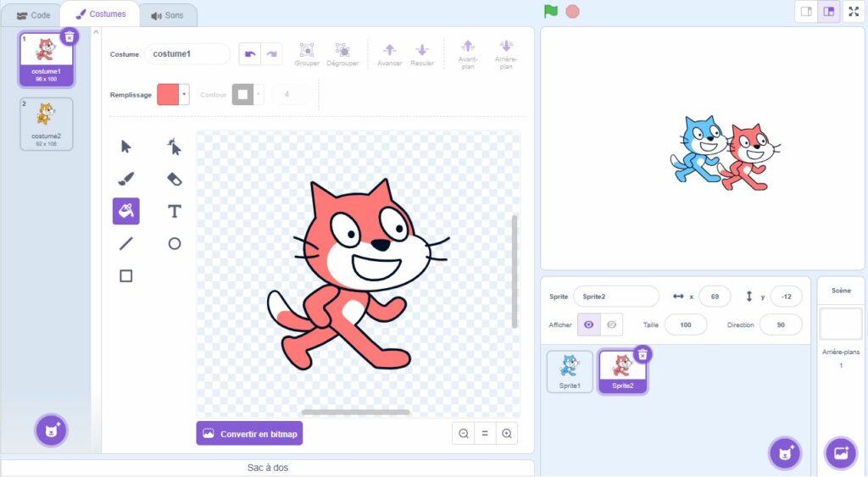Click the y position field
The width and height of the screenshot is (868, 477).
coord(786,297)
